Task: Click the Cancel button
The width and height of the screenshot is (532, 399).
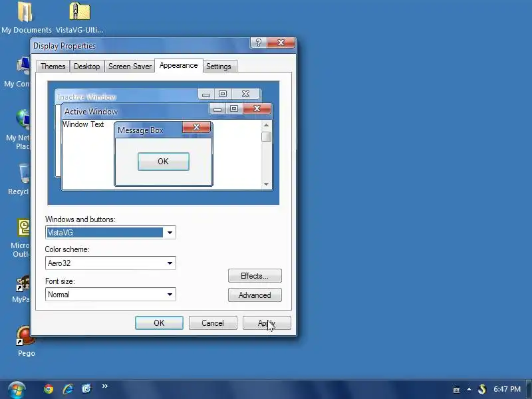Action: pyautogui.click(x=213, y=323)
